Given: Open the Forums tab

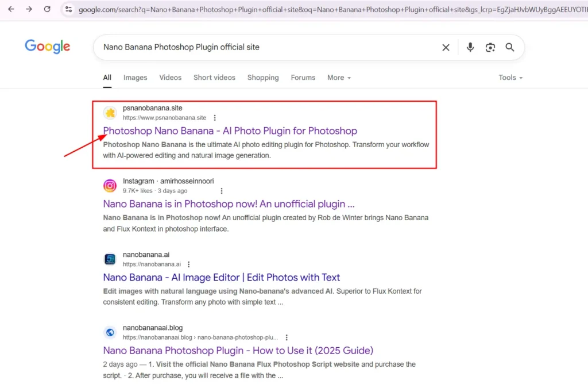Looking at the screenshot, I should (303, 78).
